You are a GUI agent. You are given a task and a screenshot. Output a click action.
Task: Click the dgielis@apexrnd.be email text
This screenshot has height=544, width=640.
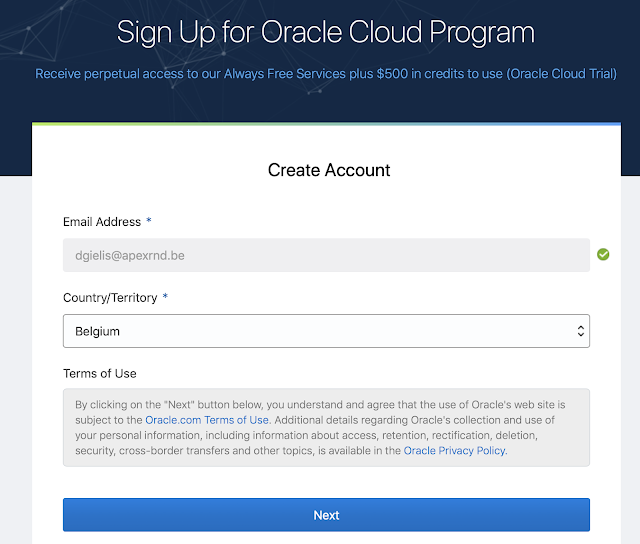click(x=130, y=255)
